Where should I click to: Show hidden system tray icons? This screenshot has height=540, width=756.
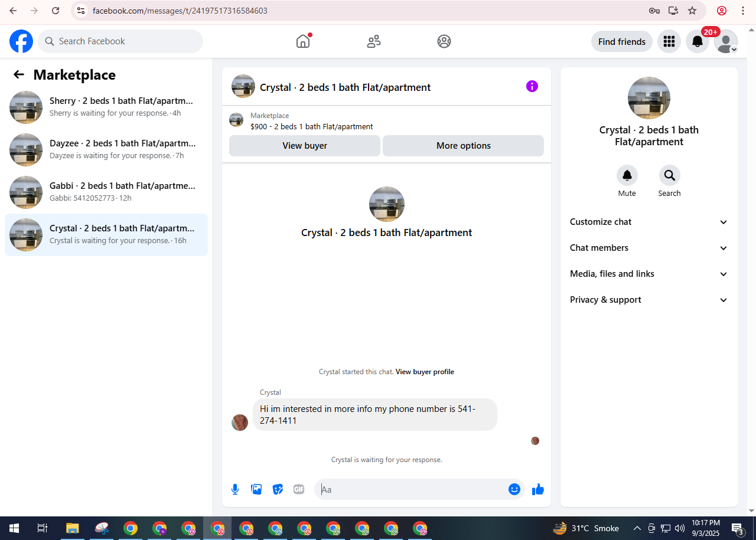637,528
